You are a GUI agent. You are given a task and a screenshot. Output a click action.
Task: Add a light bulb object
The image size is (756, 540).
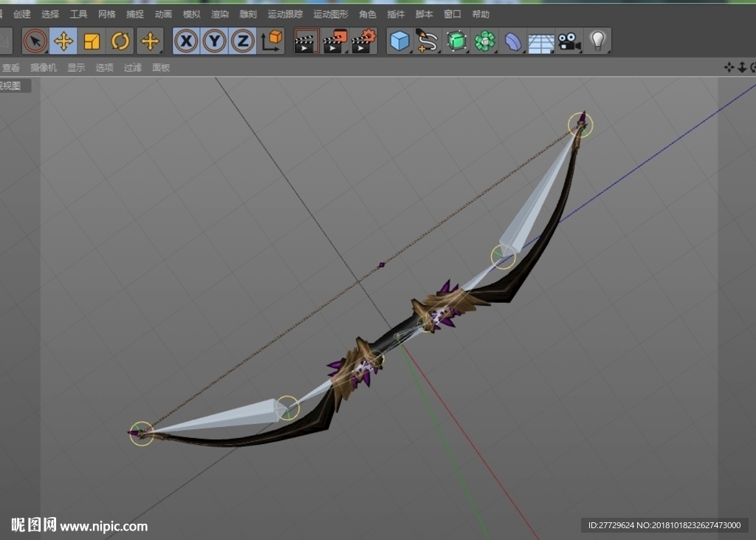[x=598, y=41]
